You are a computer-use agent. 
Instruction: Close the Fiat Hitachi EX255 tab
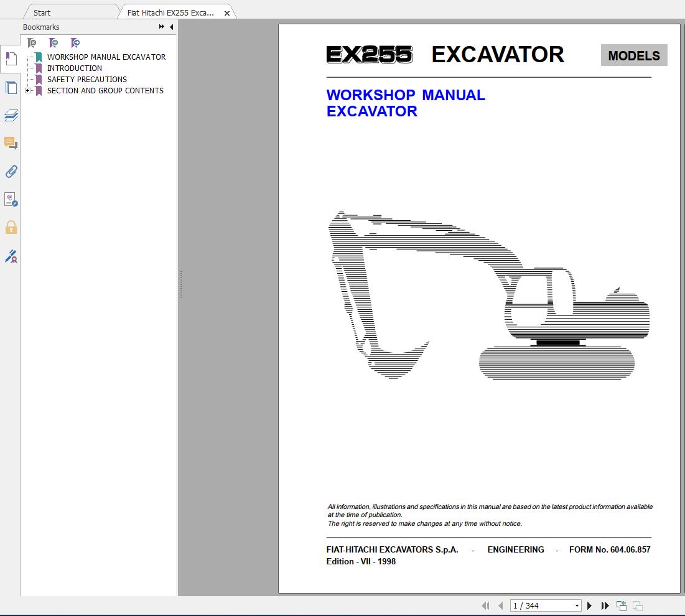click(x=226, y=13)
